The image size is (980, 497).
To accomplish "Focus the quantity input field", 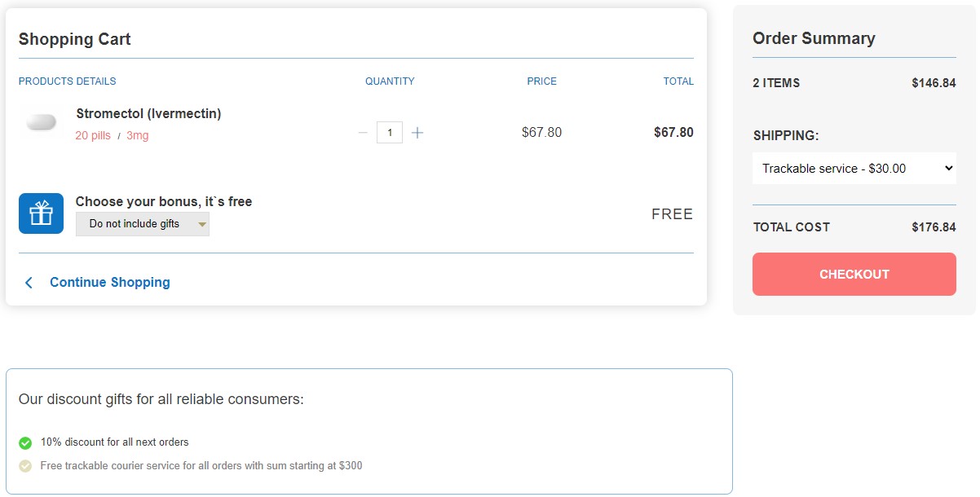I will pyautogui.click(x=390, y=133).
